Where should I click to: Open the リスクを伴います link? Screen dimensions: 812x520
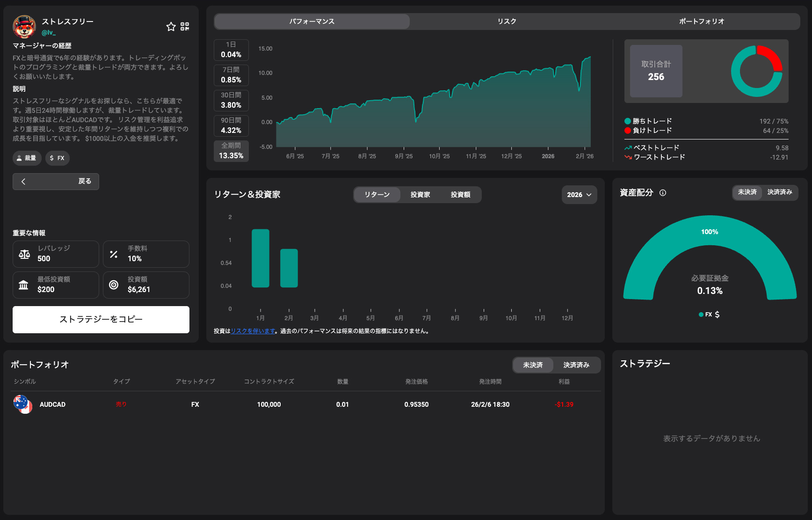click(x=253, y=331)
